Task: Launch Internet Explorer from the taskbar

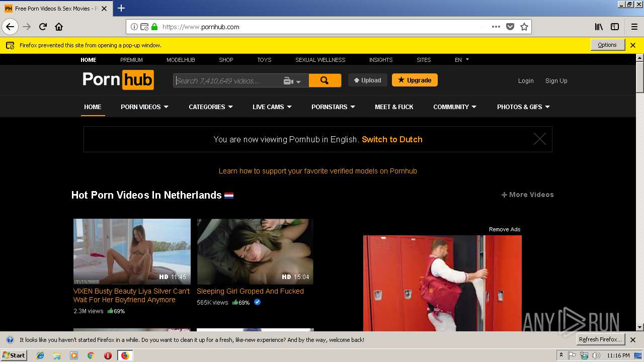Action: coord(40,355)
